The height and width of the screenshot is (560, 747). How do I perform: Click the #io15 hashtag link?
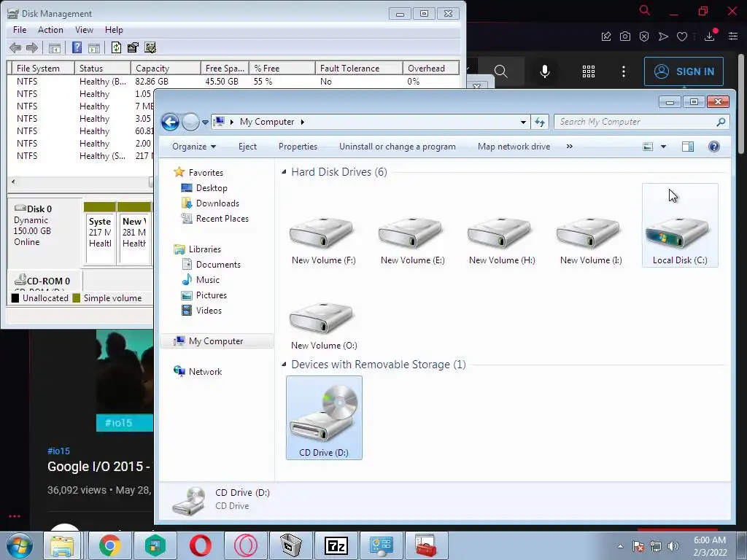[58, 451]
